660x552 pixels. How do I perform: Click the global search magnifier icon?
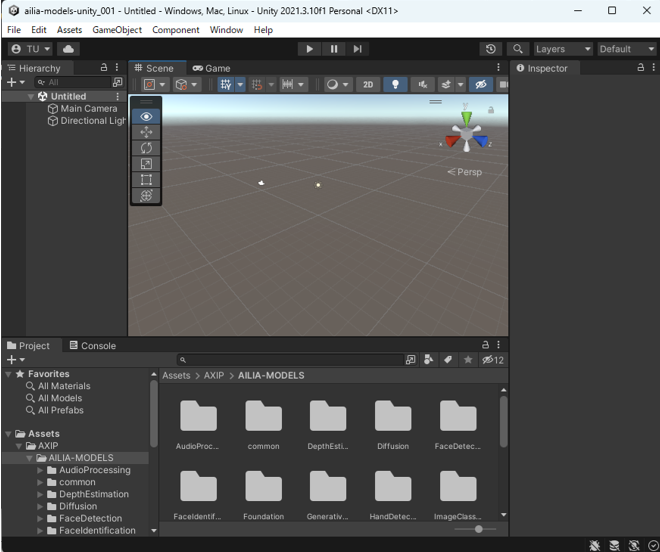517,49
